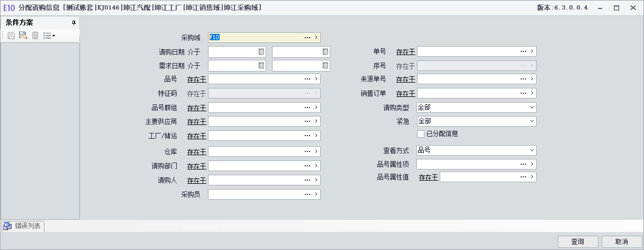Viewport: 644px width, 250px height.
Task: Check the 已分配信息 checkbox
Action: pyautogui.click(x=421, y=133)
